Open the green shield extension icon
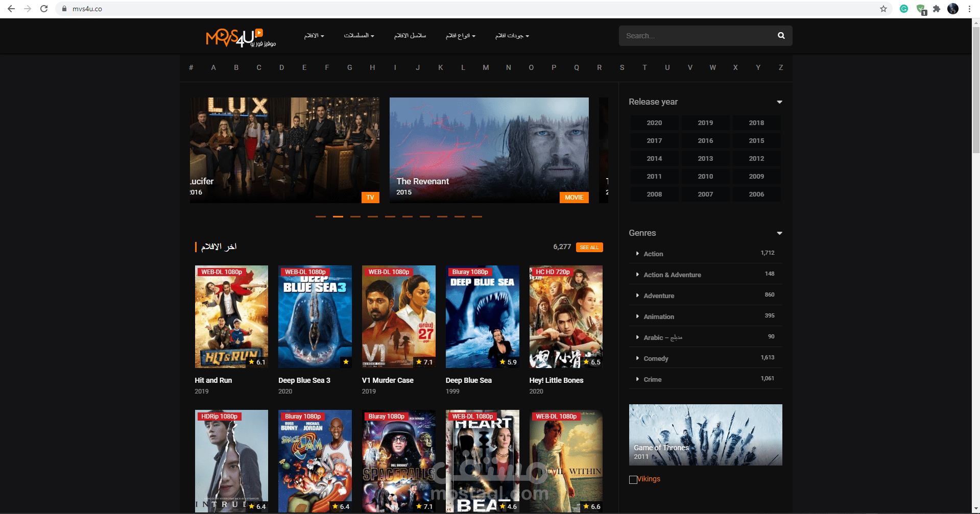 point(920,9)
